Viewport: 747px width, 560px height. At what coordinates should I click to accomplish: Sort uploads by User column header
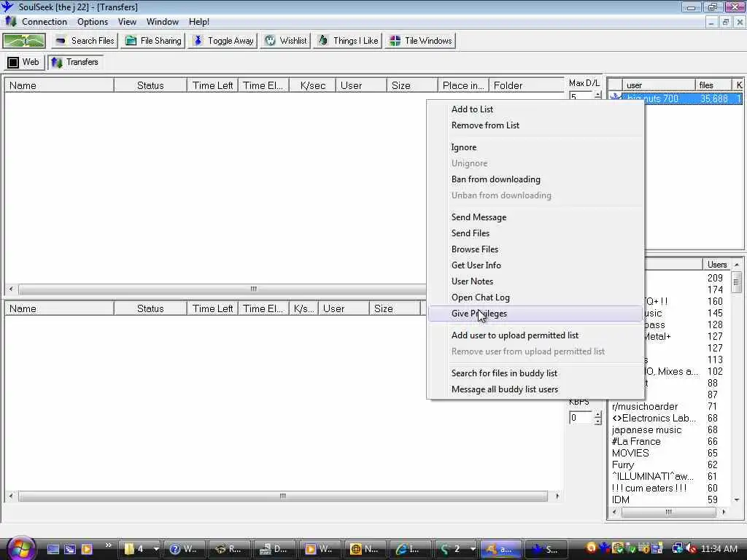[x=344, y=308]
